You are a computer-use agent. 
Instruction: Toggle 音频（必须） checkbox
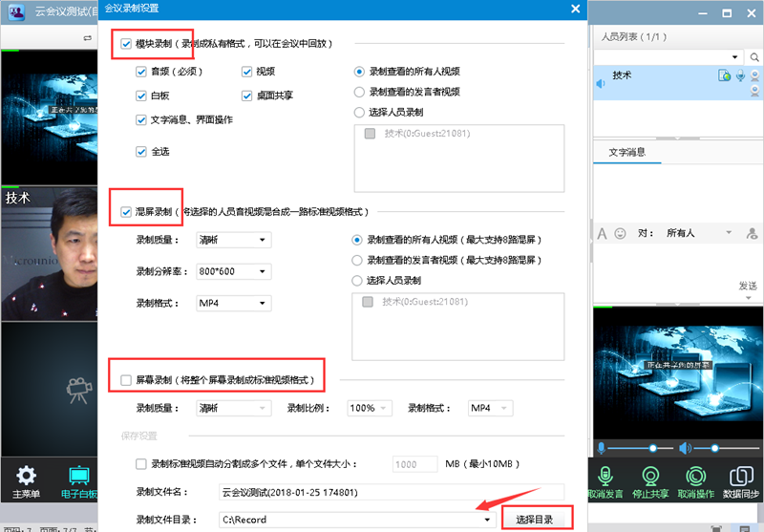pyautogui.click(x=141, y=72)
